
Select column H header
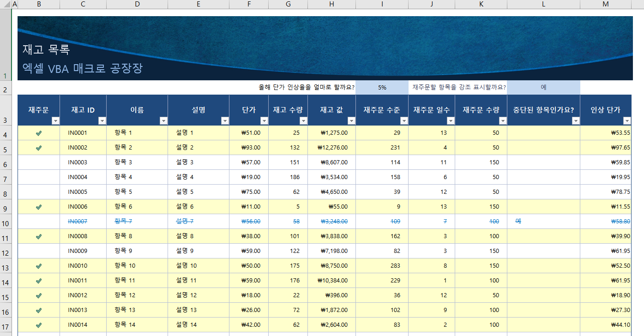coord(331,4)
